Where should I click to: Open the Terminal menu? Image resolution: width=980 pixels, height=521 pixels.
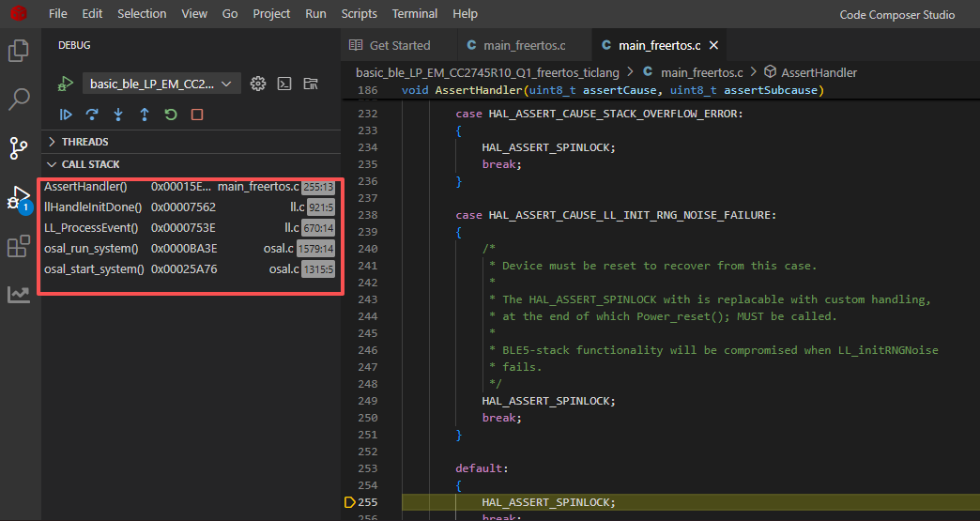tap(414, 14)
